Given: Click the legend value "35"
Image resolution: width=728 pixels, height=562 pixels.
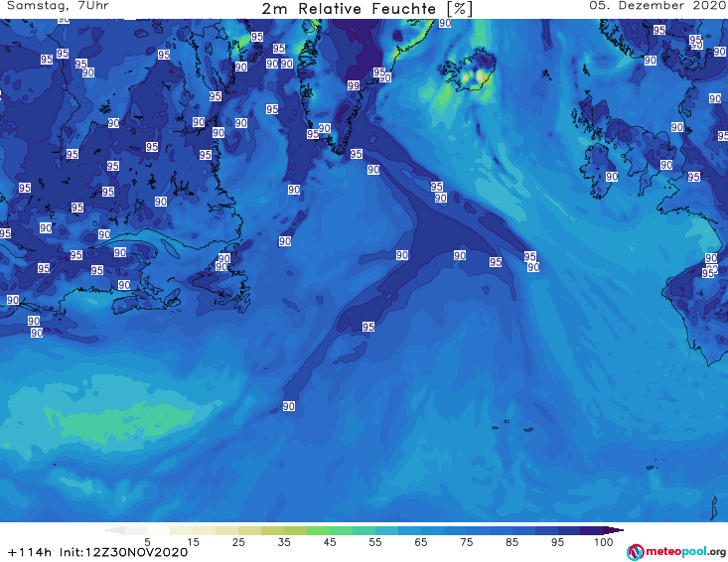Looking at the screenshot, I should point(284,542).
